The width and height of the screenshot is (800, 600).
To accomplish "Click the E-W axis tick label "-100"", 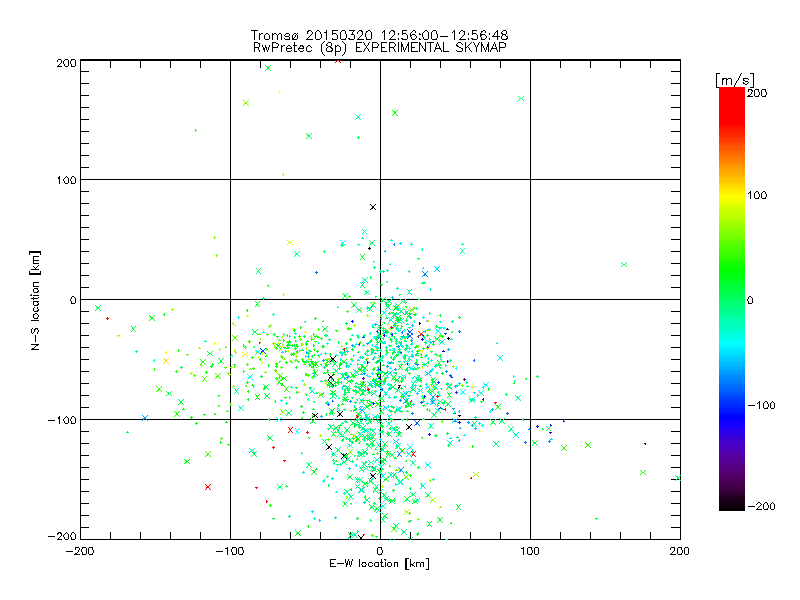I will point(230,551).
